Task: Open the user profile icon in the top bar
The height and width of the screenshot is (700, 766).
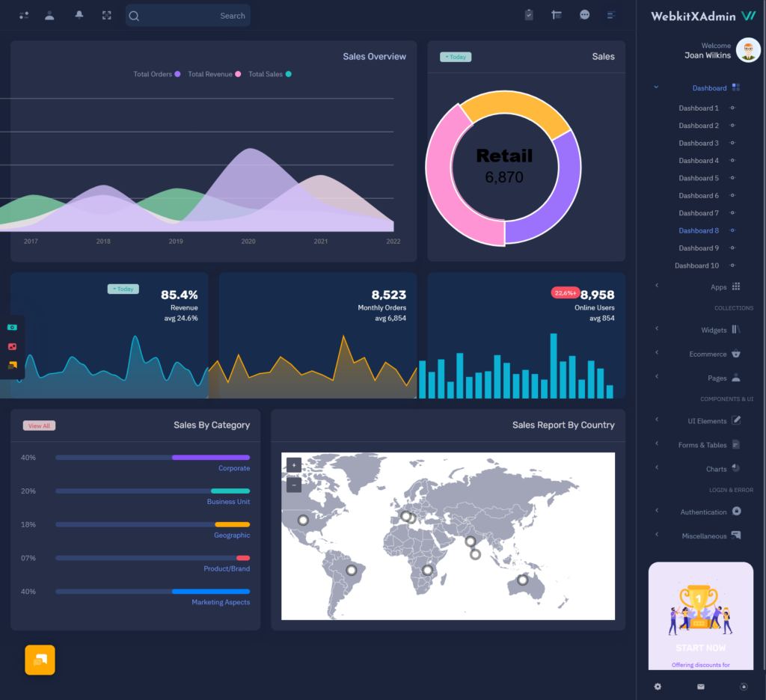Action: (49, 15)
